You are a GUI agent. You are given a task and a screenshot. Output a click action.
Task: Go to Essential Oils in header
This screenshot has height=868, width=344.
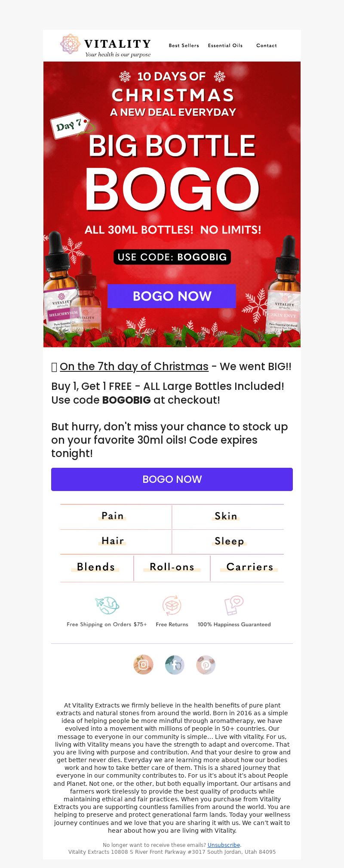point(225,46)
